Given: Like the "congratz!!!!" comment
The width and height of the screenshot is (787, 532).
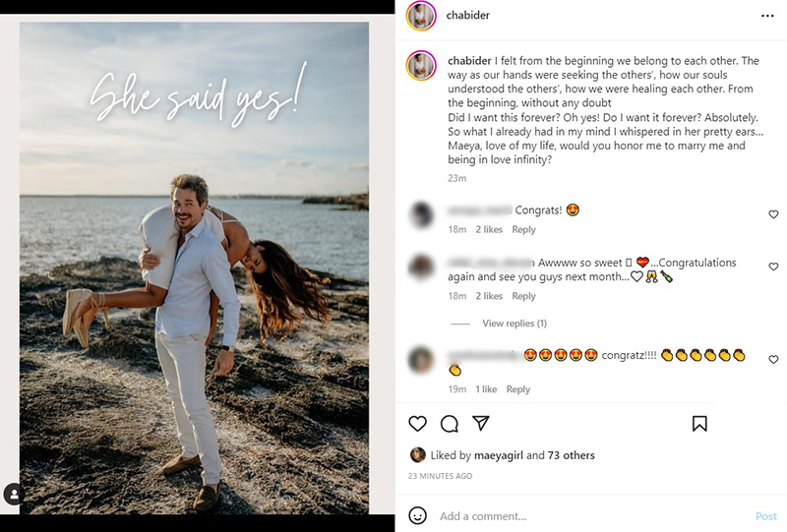Looking at the screenshot, I should click(773, 360).
